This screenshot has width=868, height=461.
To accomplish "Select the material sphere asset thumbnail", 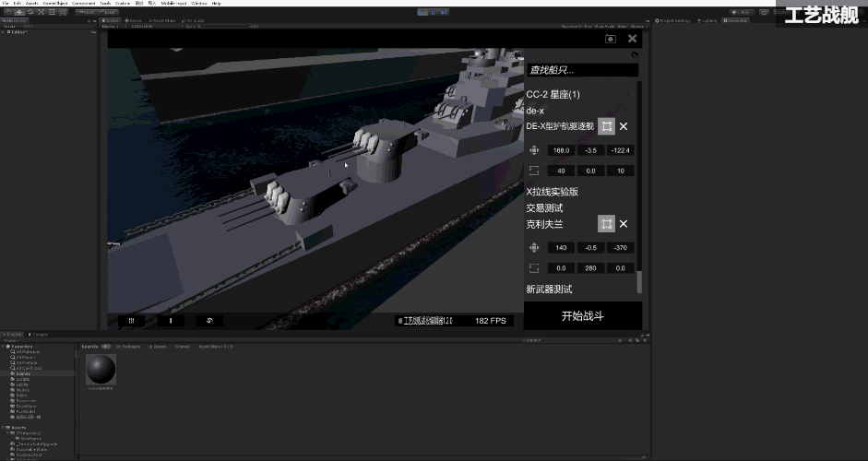I will click(101, 371).
